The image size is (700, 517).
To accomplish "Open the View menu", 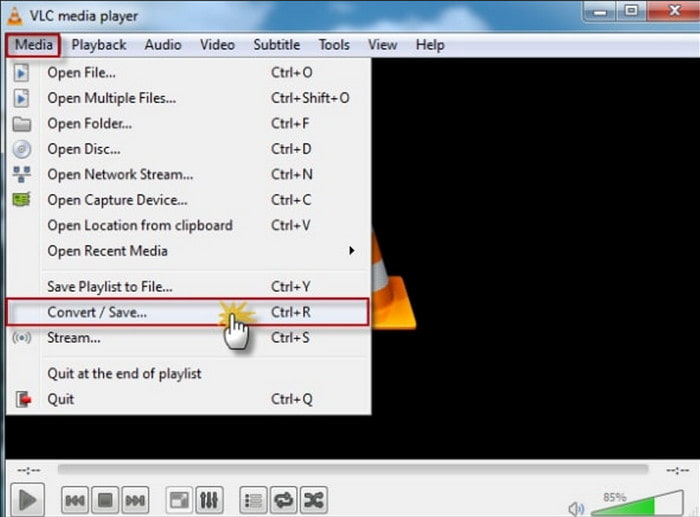I will pos(383,45).
